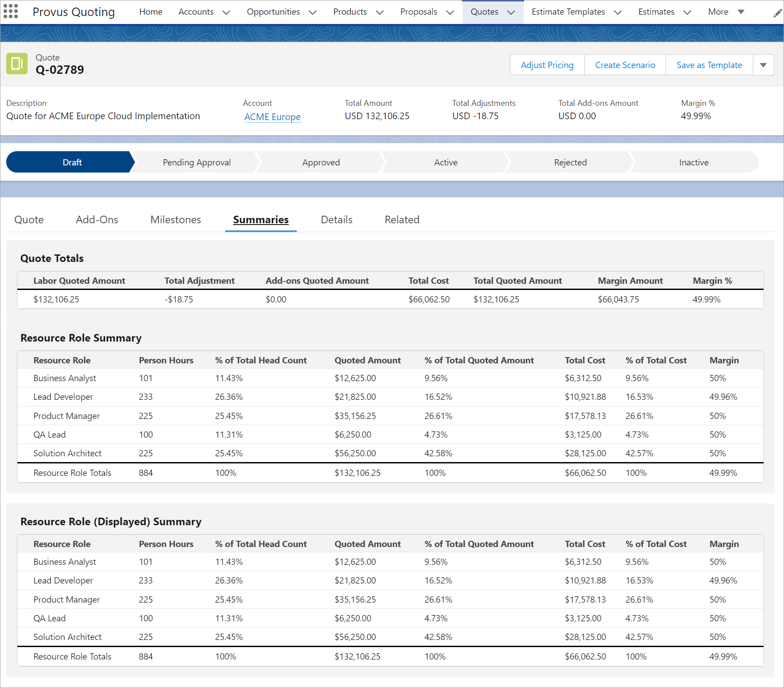Expand the Opportunities menu chevron
This screenshot has width=784, height=688.
312,12
